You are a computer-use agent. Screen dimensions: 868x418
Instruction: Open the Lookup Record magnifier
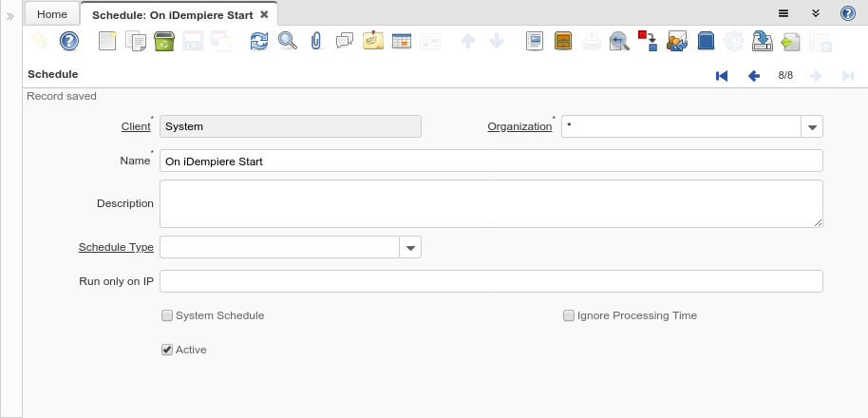pos(288,41)
